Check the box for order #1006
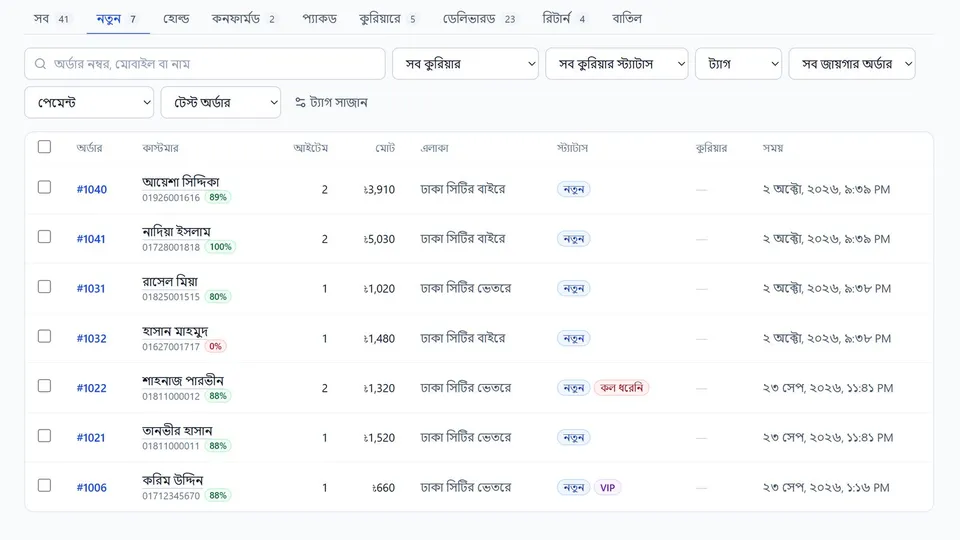960x540 pixels. coord(44,486)
